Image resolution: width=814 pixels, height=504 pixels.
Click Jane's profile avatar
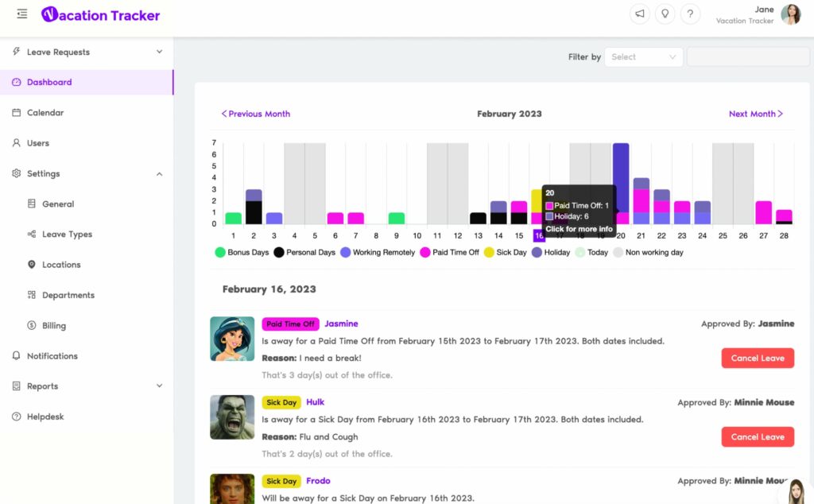[790, 14]
